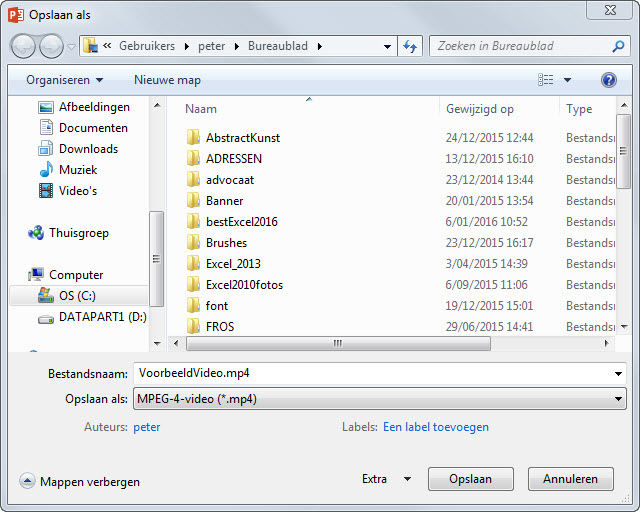Viewport: 640px width, 512px height.
Task: Click the Video's film icon
Action: [x=46, y=190]
